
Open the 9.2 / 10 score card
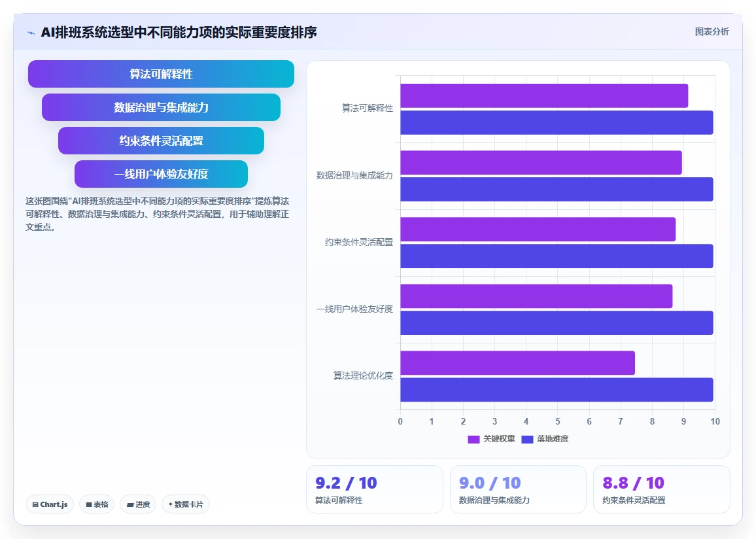click(x=375, y=489)
